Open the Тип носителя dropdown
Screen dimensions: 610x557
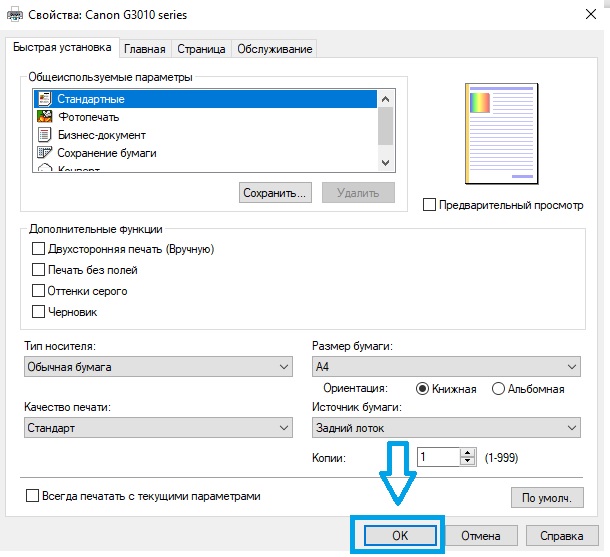(x=157, y=367)
